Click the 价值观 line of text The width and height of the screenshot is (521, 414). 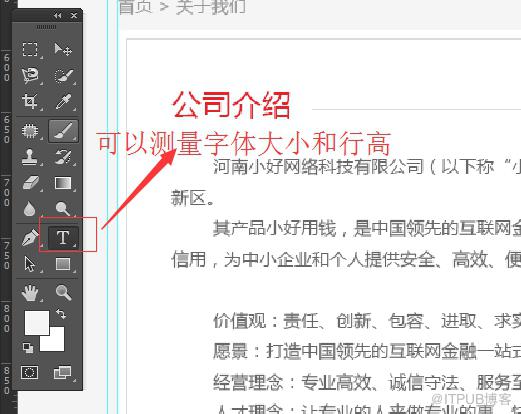[367, 321]
